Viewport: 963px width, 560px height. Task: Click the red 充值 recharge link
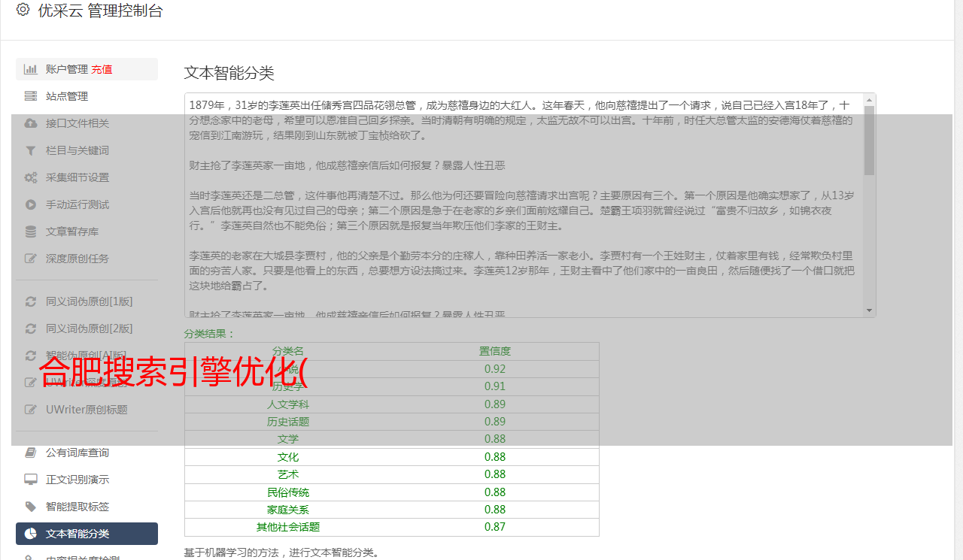pyautogui.click(x=102, y=69)
